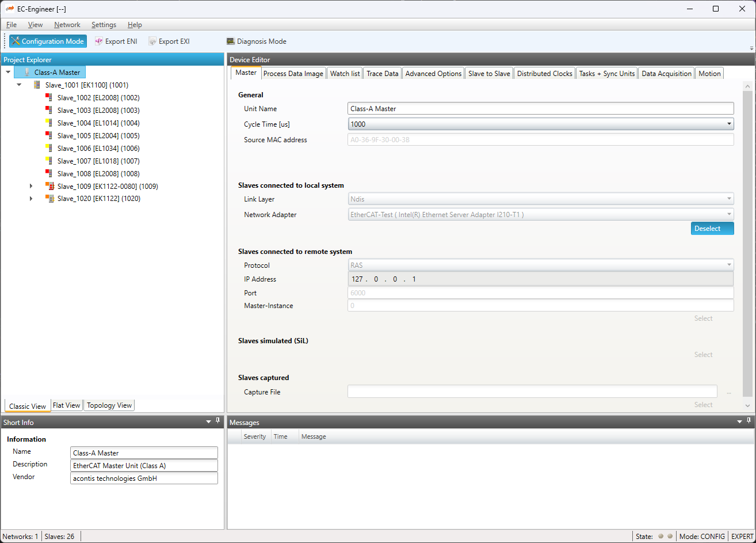Click the Configuration Mode toolbar icon

point(16,41)
